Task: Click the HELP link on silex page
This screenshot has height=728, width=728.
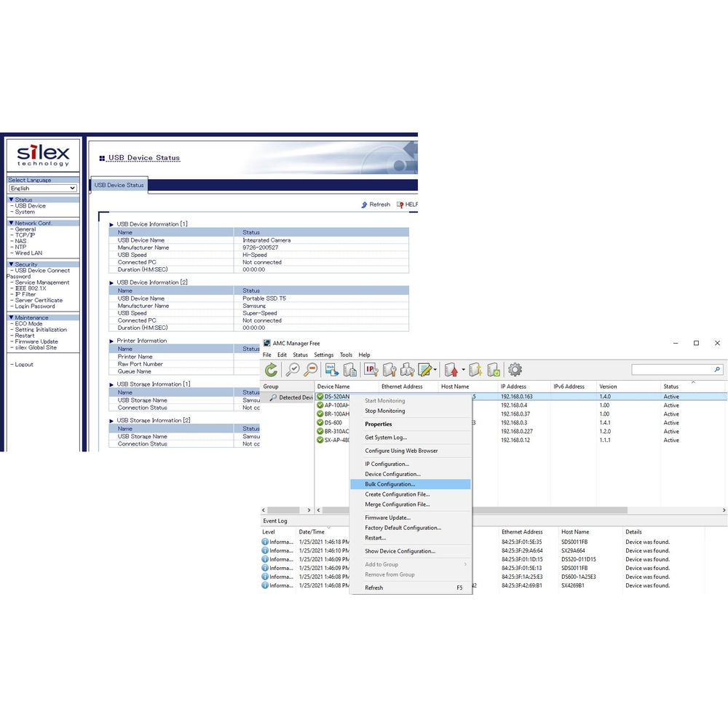Action: pos(407,205)
